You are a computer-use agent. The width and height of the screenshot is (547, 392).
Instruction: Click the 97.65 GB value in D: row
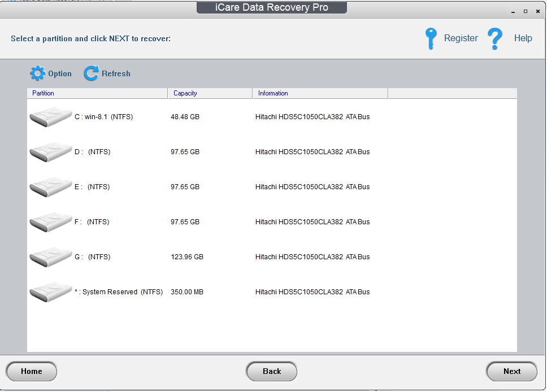pos(185,152)
